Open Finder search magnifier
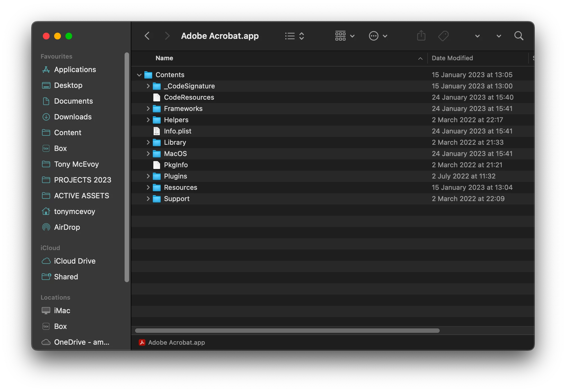Viewport: 566px width, 392px height. [x=519, y=36]
